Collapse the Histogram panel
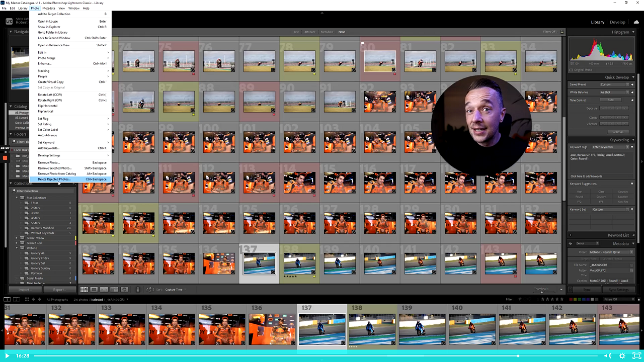 click(632, 32)
